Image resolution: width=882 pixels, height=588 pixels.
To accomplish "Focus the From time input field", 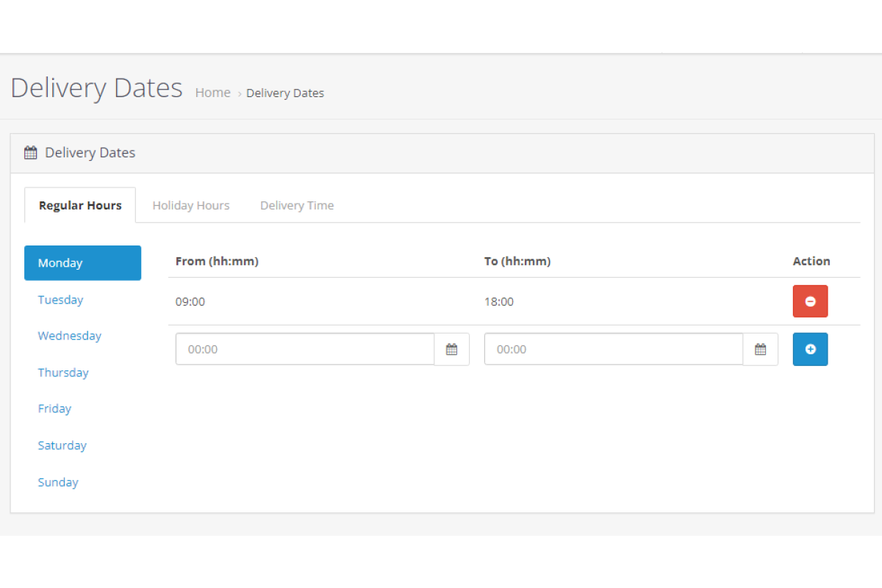I will tap(305, 349).
